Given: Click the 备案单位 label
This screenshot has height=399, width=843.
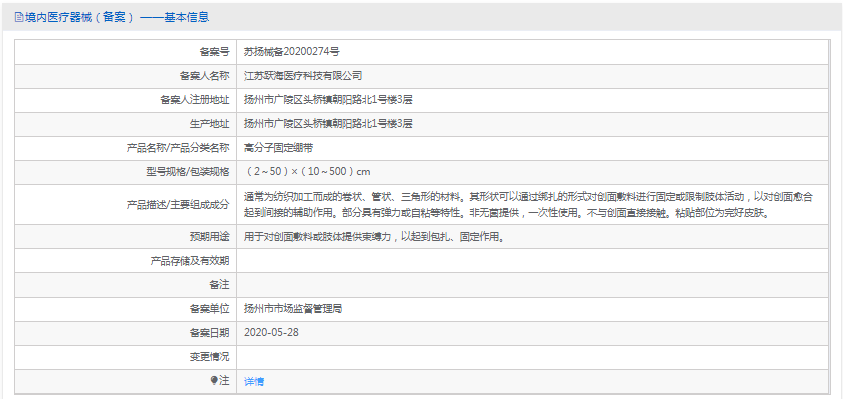Looking at the screenshot, I should [x=209, y=309].
